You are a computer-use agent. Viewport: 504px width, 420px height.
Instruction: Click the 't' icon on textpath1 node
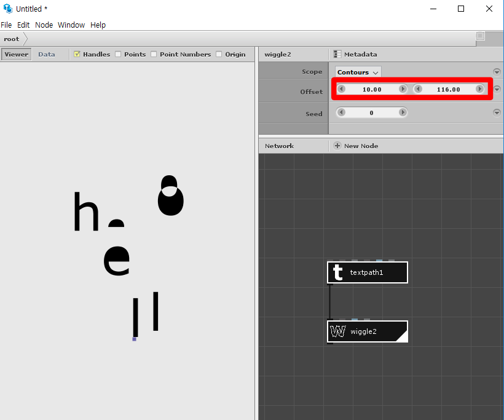tap(337, 272)
